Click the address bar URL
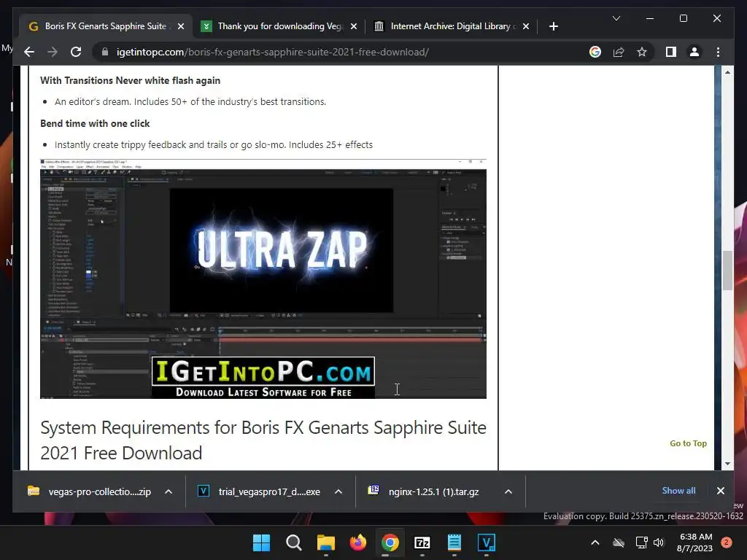Screen dimensions: 747x560 coord(273,52)
